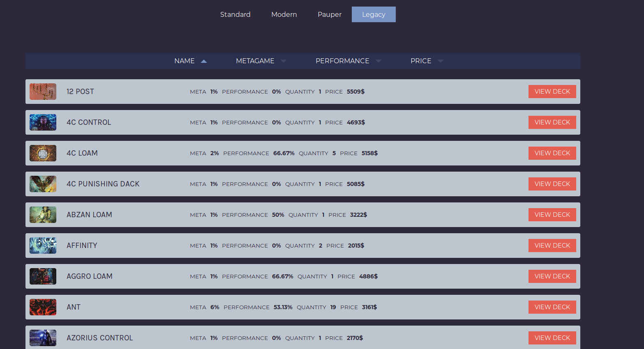Click the 5158$ price value
The height and width of the screenshot is (349, 644).
pyautogui.click(x=369, y=153)
